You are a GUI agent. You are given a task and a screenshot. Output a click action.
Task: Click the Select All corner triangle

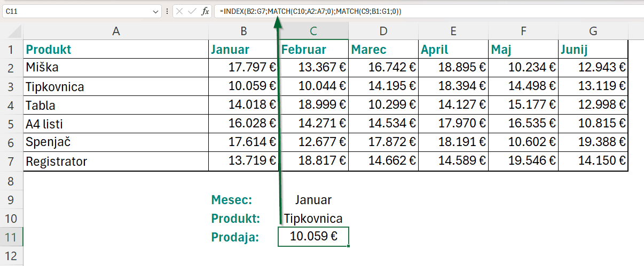(x=12, y=31)
